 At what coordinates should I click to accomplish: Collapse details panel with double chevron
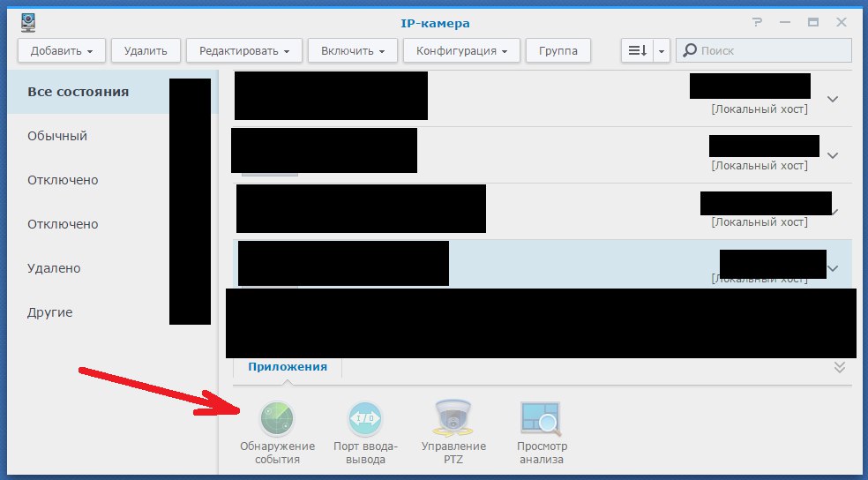(840, 367)
